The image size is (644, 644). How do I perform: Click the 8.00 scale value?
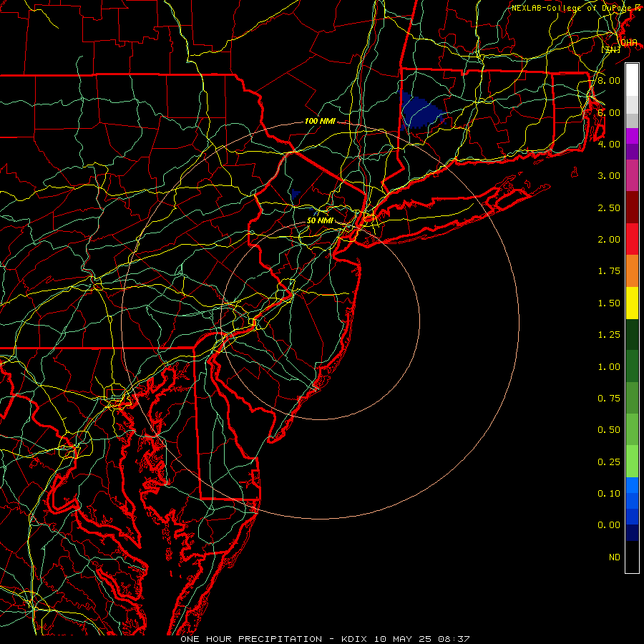609,80
